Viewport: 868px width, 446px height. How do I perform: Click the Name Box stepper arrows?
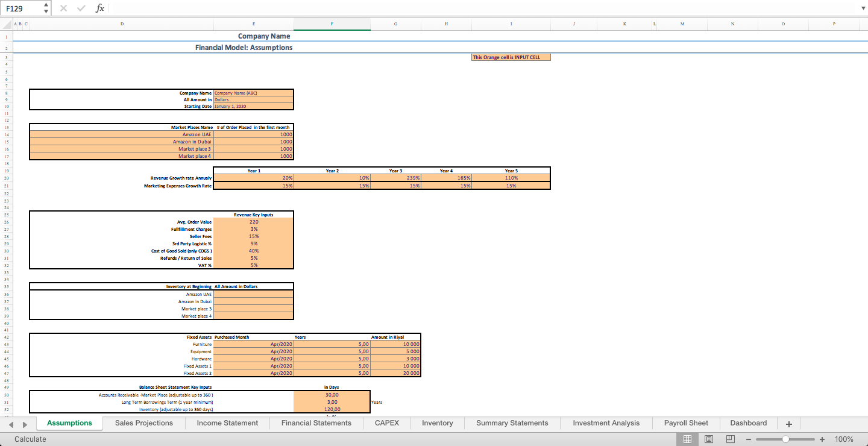46,8
